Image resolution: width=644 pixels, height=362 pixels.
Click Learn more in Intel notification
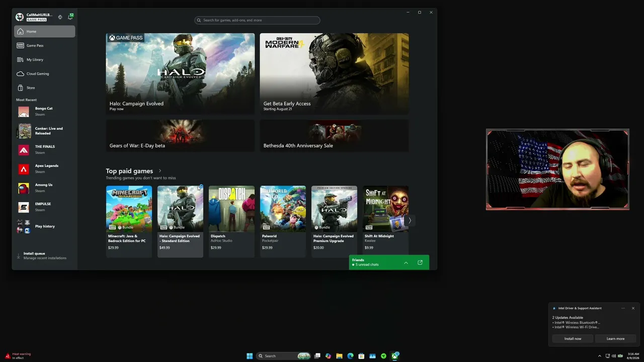tap(615, 338)
